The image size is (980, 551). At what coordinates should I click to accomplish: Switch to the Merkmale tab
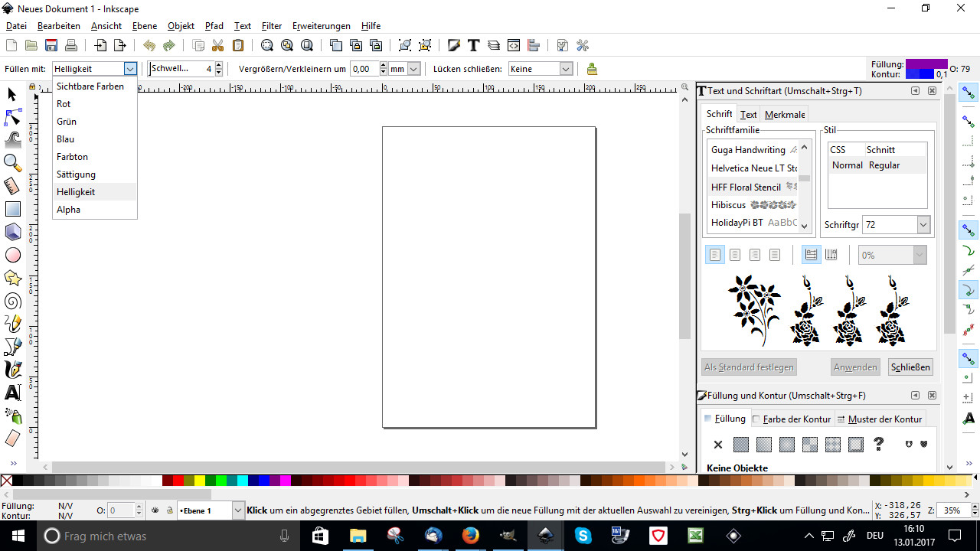785,115
